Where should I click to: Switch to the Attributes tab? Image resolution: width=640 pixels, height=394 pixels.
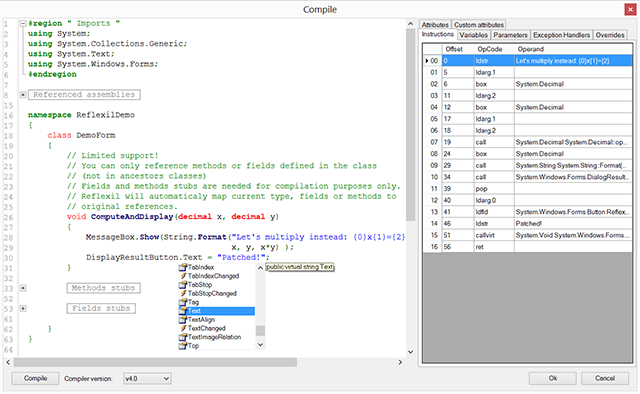[x=435, y=25]
